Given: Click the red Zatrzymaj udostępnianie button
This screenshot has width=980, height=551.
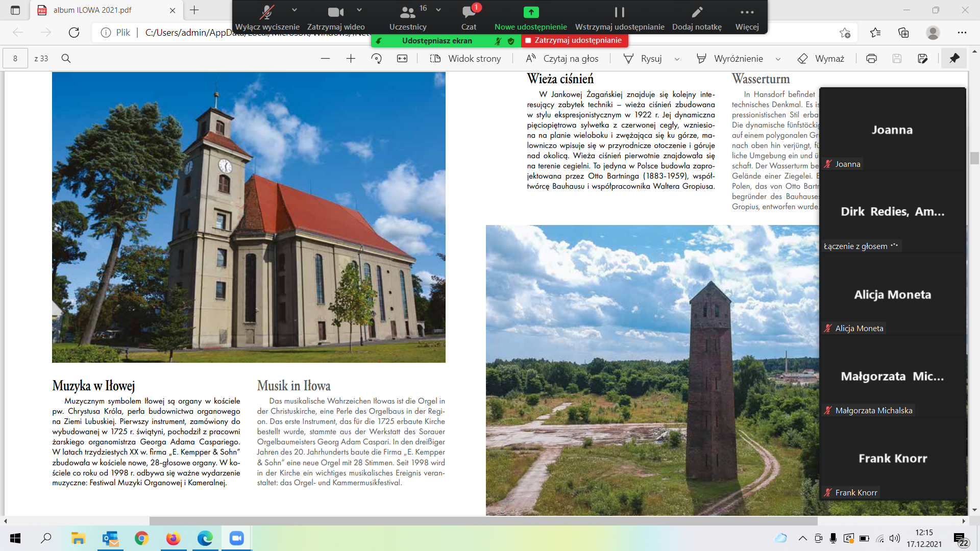Looking at the screenshot, I should [x=574, y=40].
